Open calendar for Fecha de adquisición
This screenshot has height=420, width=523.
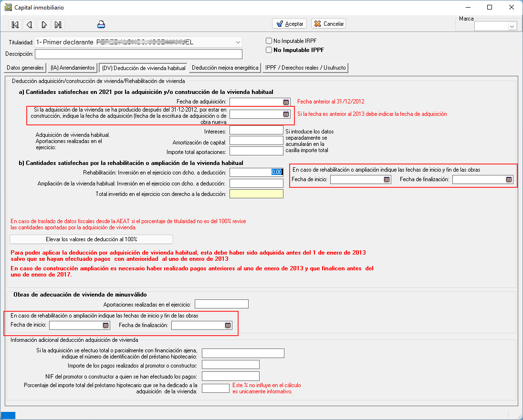pyautogui.click(x=286, y=102)
